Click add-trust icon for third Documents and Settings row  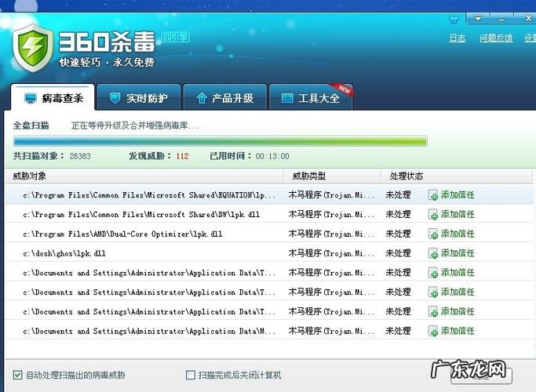tap(433, 312)
